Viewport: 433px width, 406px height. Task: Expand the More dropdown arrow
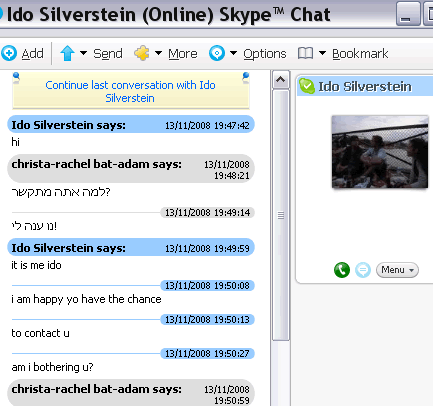coord(158,53)
